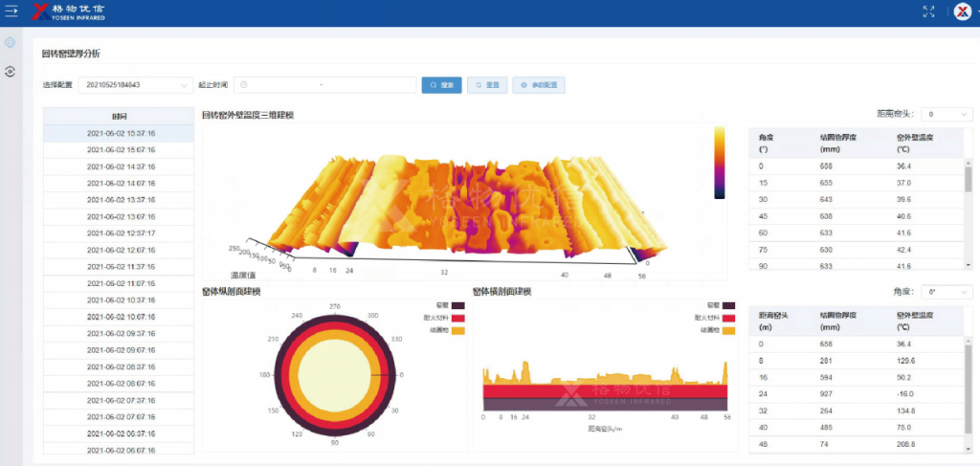Click the 重置 reset button

(487, 85)
